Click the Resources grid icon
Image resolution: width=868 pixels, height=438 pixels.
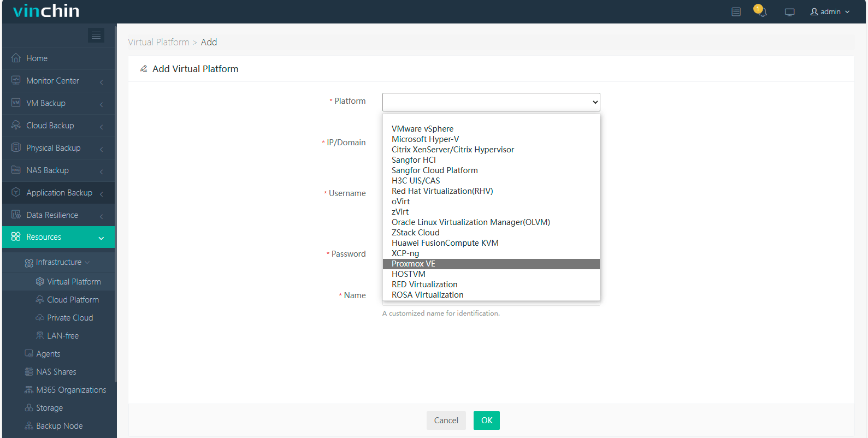[x=16, y=236]
